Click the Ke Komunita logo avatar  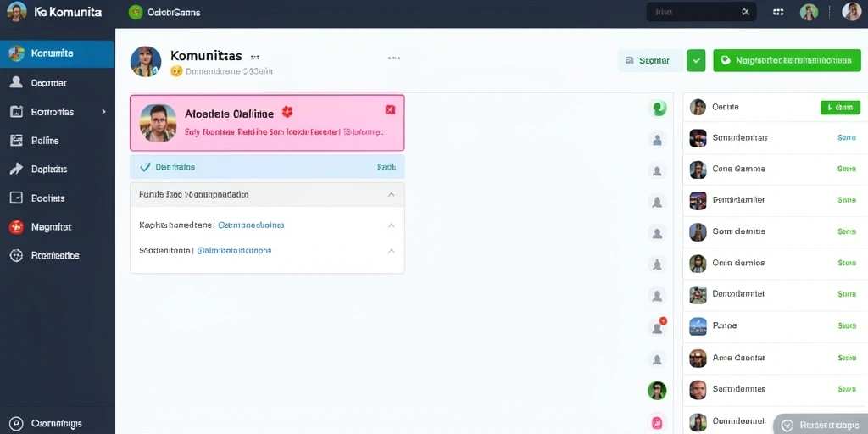pos(17,12)
